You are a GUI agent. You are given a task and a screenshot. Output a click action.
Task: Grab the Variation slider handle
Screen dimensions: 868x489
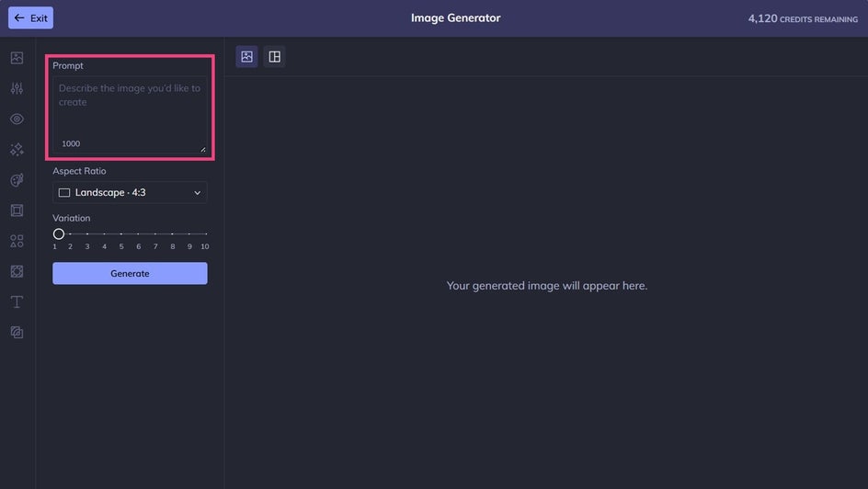(x=59, y=234)
